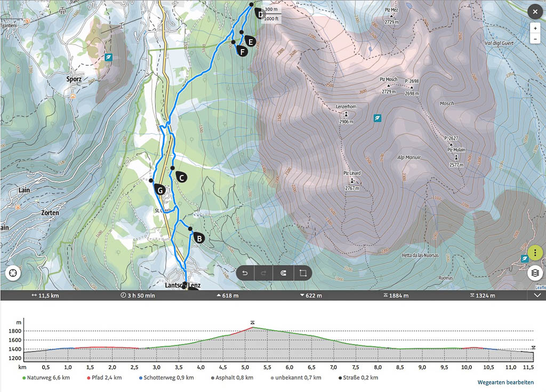Click waypoint marker B on the route
This screenshot has width=546, height=392.
click(198, 238)
